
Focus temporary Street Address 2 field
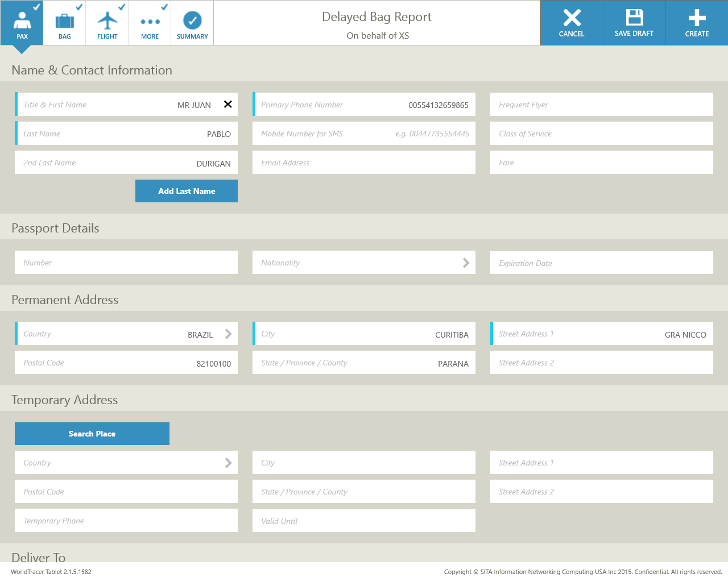(602, 492)
